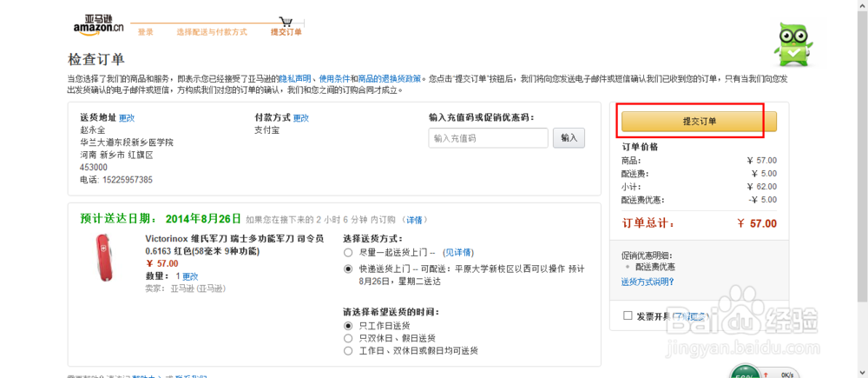This screenshot has height=378, width=868.
Task: Click the 输入 apply code button
Action: [569, 138]
